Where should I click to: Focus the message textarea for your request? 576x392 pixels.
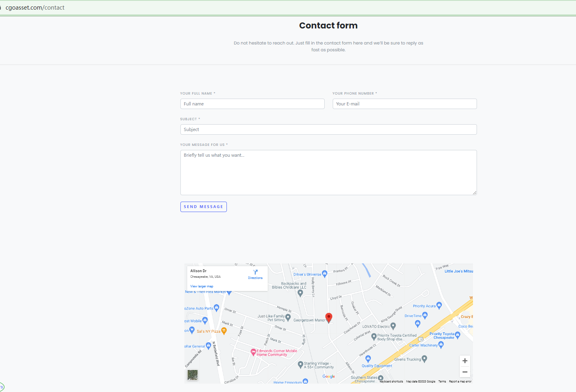pos(328,172)
